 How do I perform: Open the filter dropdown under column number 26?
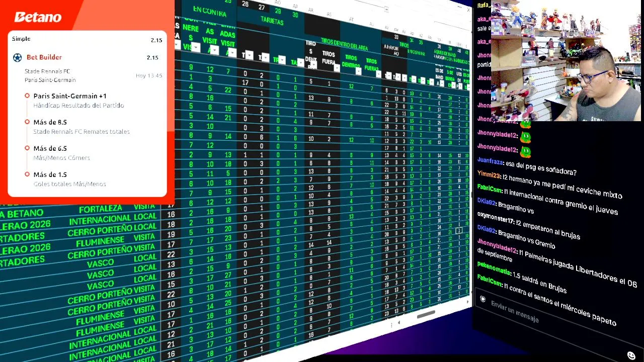click(x=249, y=55)
